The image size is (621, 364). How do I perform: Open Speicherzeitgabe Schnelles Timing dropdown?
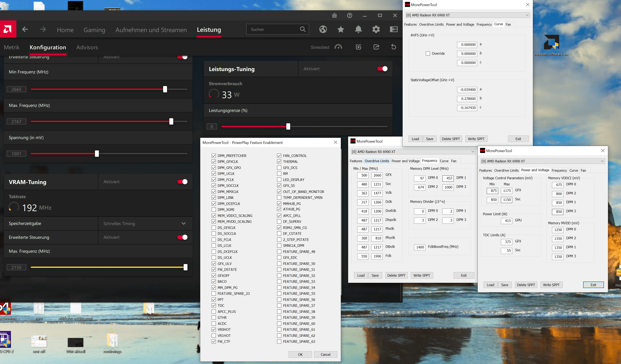(x=145, y=223)
